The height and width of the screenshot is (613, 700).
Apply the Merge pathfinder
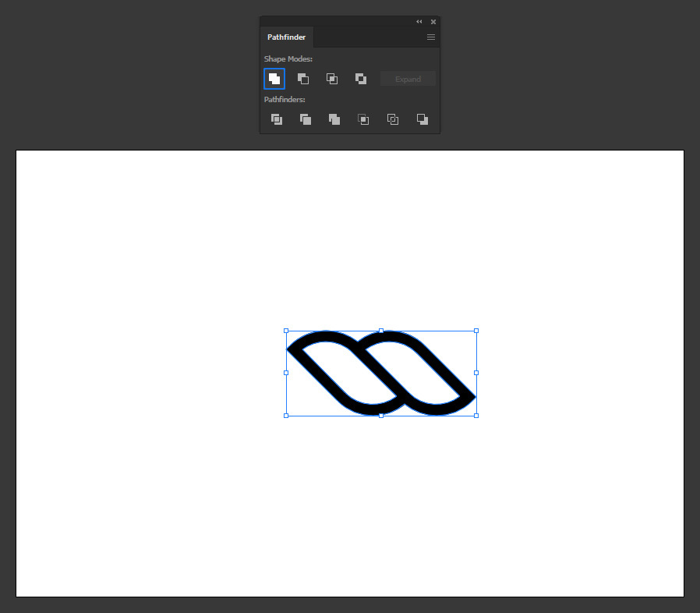pyautogui.click(x=334, y=119)
